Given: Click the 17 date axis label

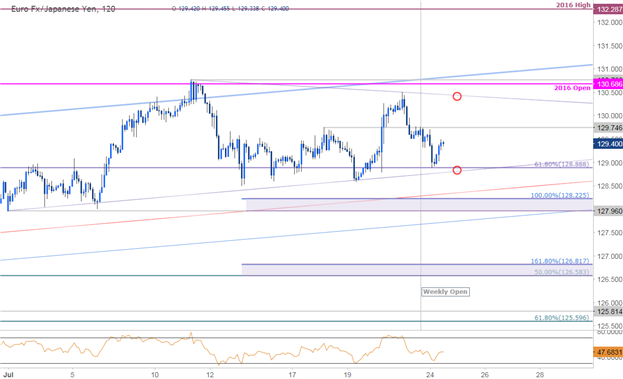Looking at the screenshot, I should tap(292, 375).
